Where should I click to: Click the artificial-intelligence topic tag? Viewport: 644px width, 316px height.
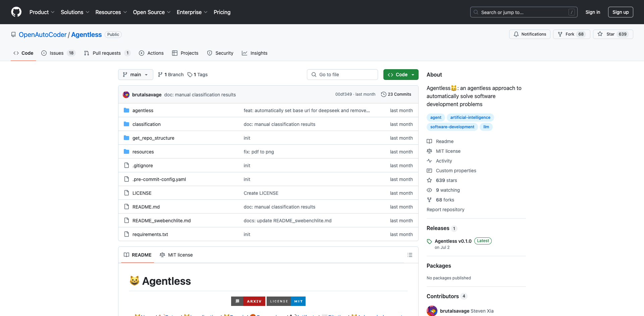470,118
